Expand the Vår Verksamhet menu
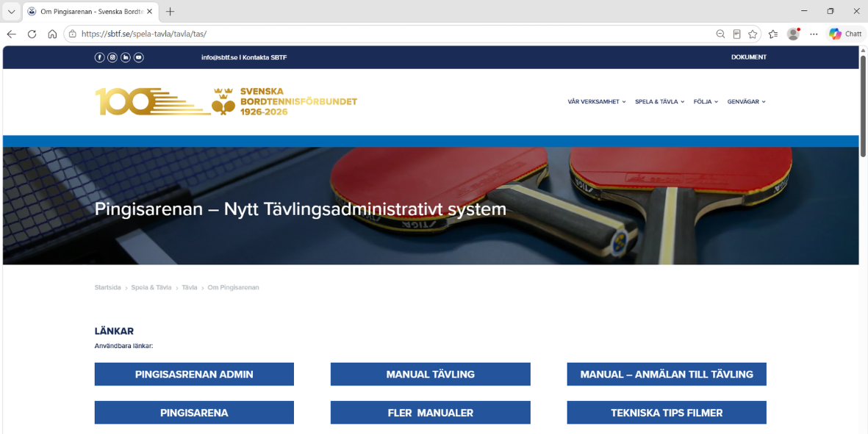Screen dimensions: 868x434 click(597, 102)
